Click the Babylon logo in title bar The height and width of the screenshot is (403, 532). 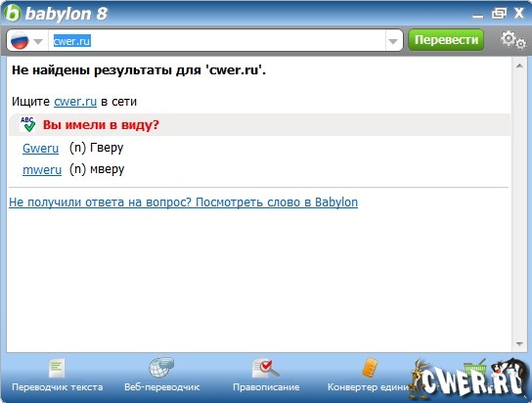(13, 14)
